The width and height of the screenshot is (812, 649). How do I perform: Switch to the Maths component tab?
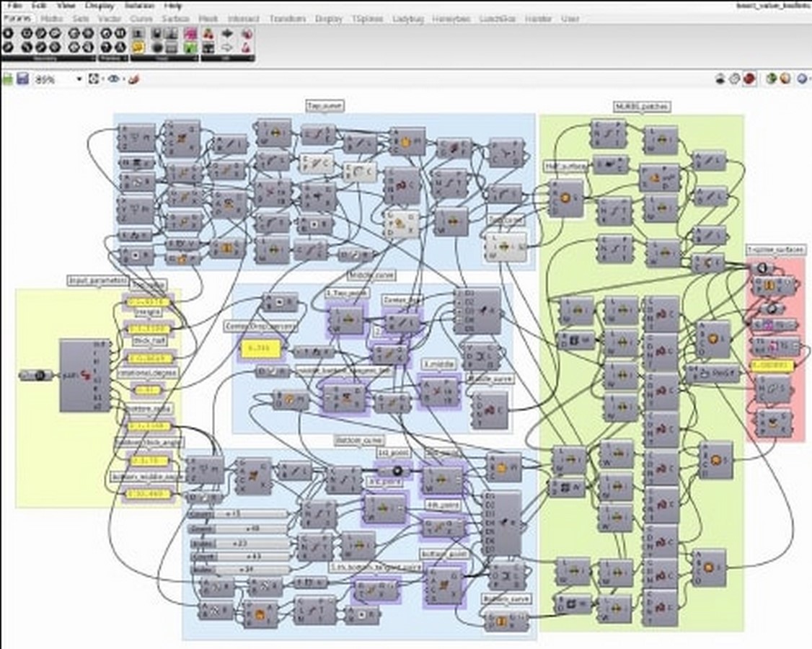(51, 19)
